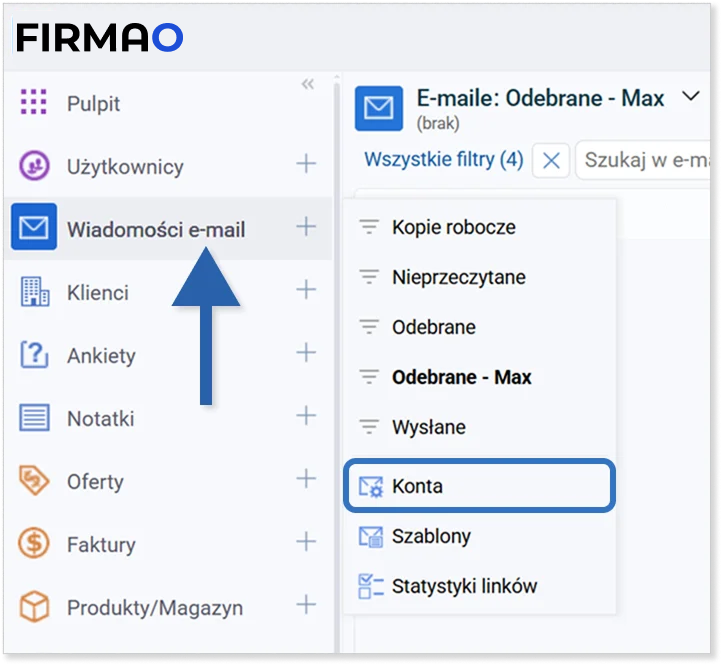
Task: Click the Oferty tag icon
Action: click(x=34, y=481)
